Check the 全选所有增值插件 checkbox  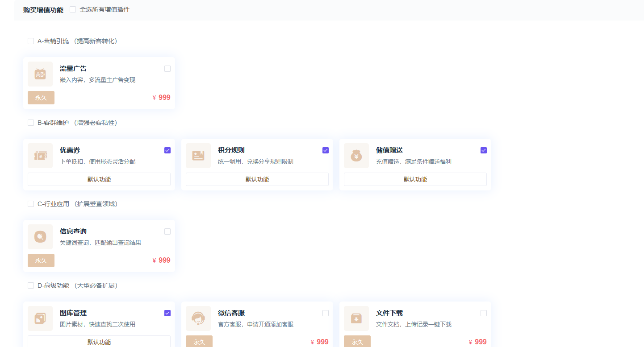tap(73, 9)
